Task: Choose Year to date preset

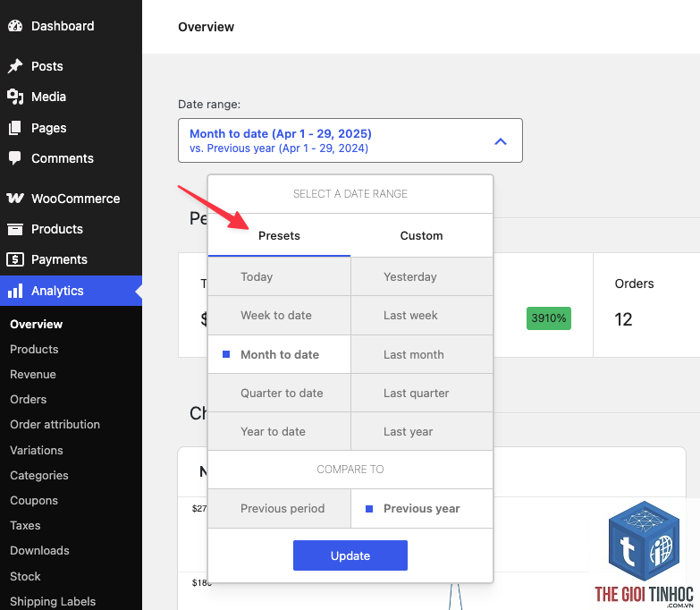Action: (280, 431)
